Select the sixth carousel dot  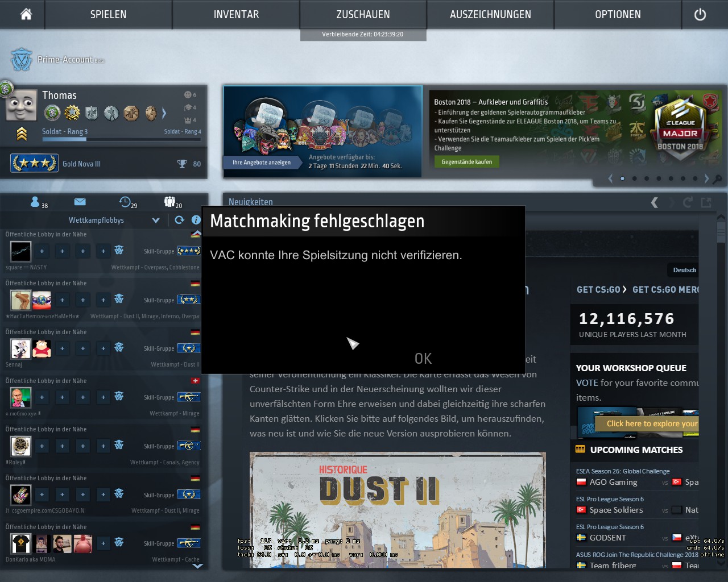coord(683,178)
